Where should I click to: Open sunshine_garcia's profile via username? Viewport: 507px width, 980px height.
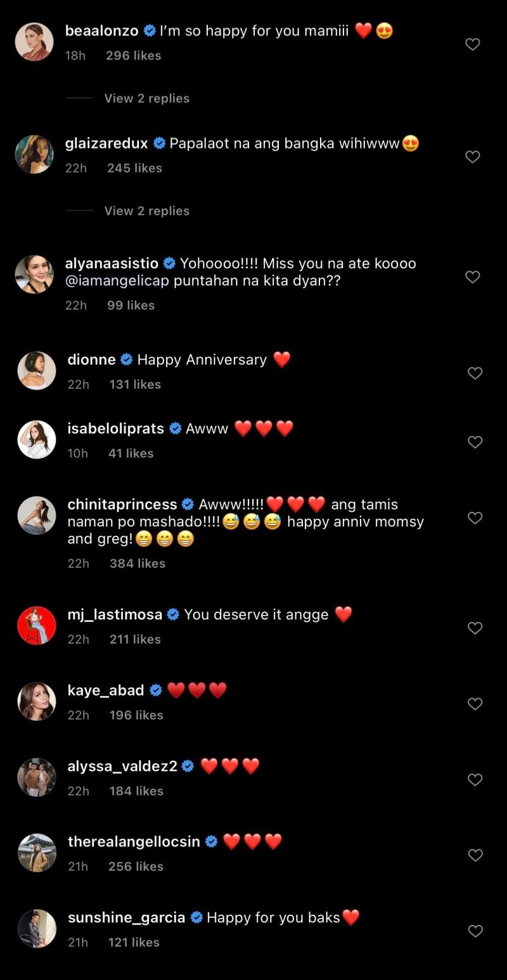[126, 917]
